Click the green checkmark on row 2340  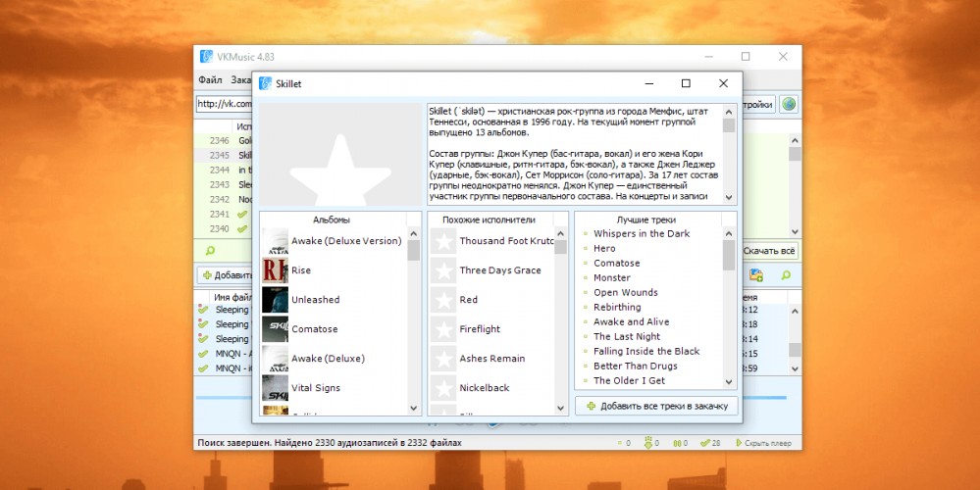point(242,229)
